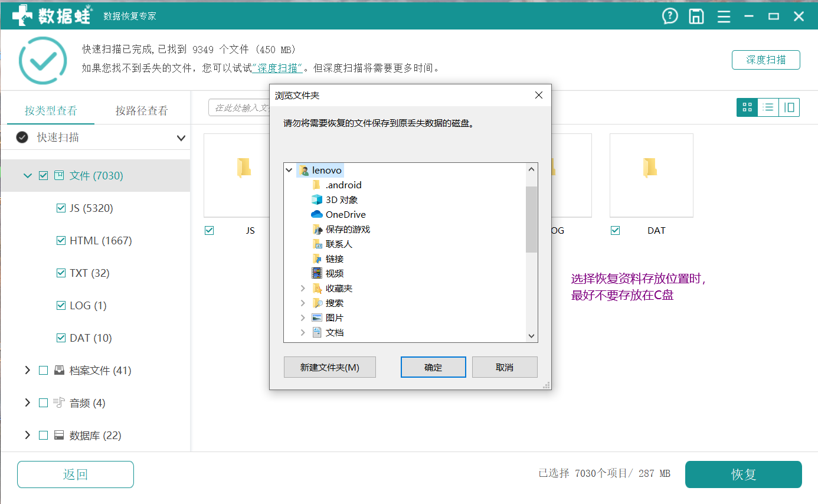Uncheck the 文件 (7030) category checkbox
The image size is (818, 504).
click(43, 175)
